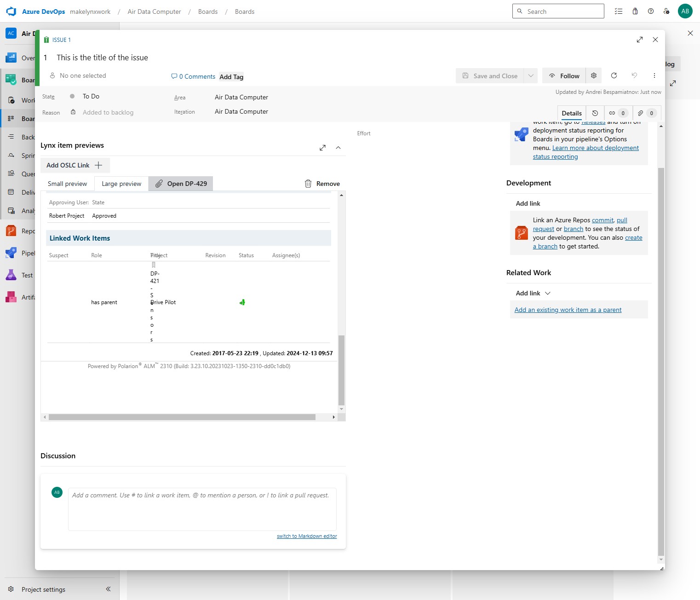Open the AB user profile avatar
The image size is (700, 600).
685,12
